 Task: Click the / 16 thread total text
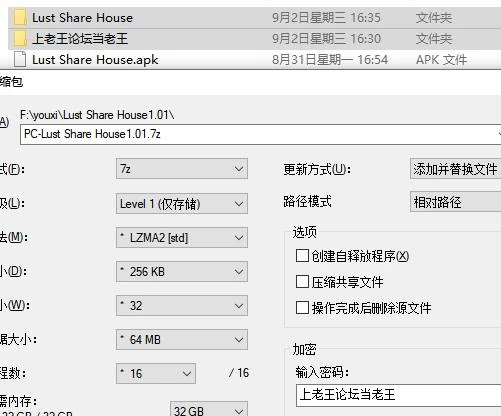(x=239, y=373)
